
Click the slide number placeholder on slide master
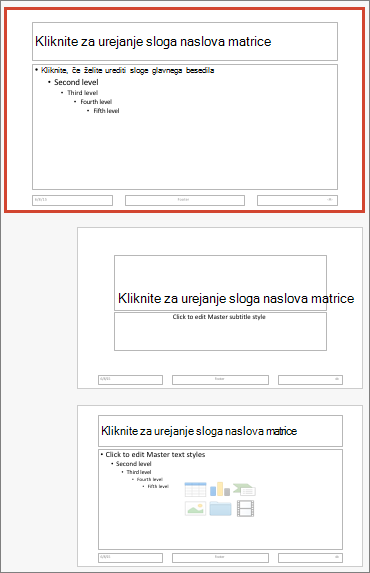(297, 200)
